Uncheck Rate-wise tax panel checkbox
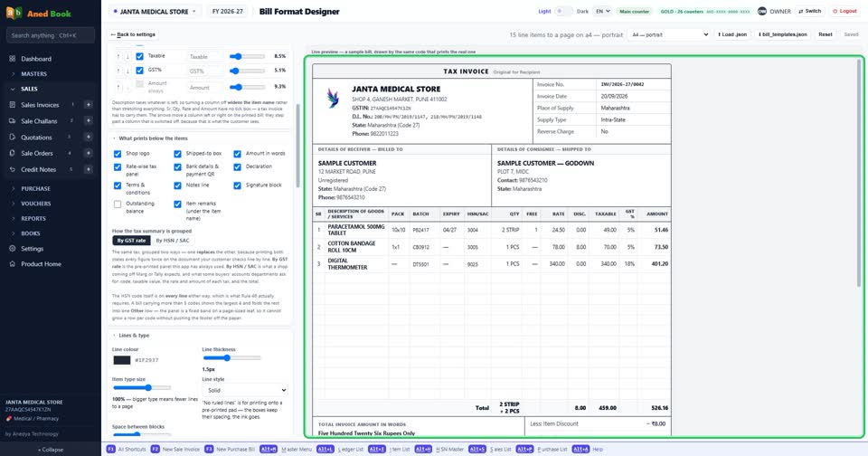Image resolution: width=868 pixels, height=456 pixels. click(118, 166)
